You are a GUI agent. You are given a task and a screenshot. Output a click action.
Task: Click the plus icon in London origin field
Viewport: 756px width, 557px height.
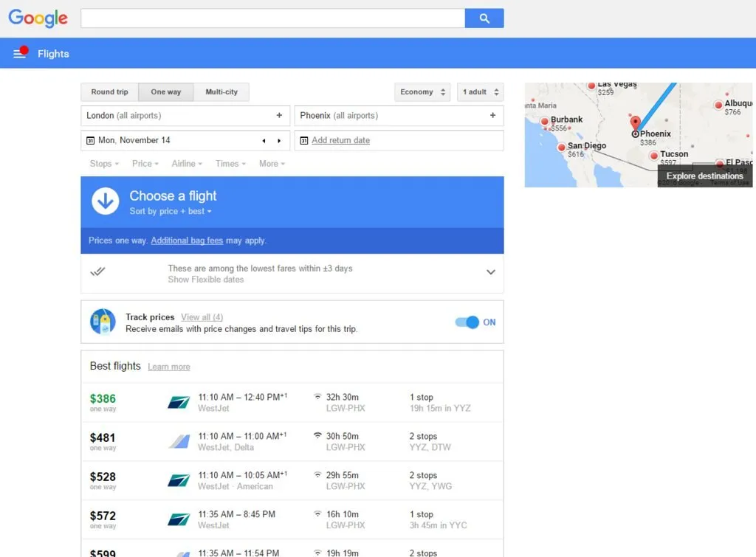(279, 116)
